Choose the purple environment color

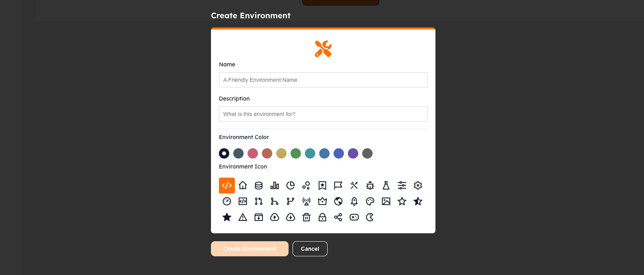[x=353, y=153]
